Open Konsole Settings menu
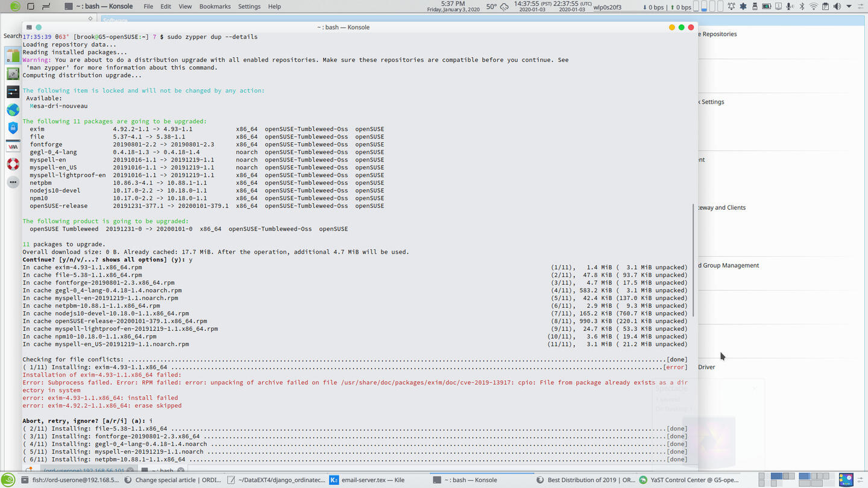 pyautogui.click(x=249, y=7)
